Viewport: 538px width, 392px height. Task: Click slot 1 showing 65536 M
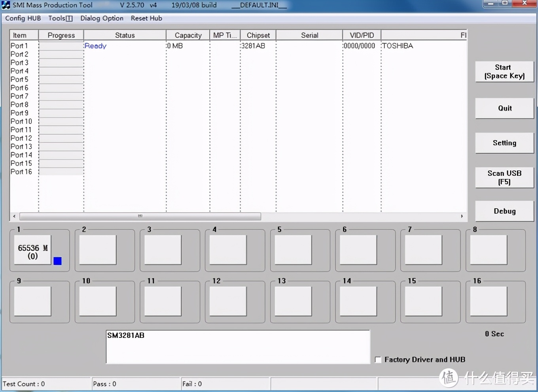coord(32,250)
